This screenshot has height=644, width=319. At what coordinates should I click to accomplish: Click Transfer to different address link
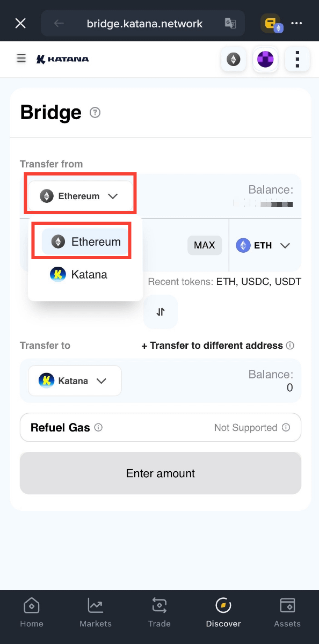pyautogui.click(x=212, y=346)
